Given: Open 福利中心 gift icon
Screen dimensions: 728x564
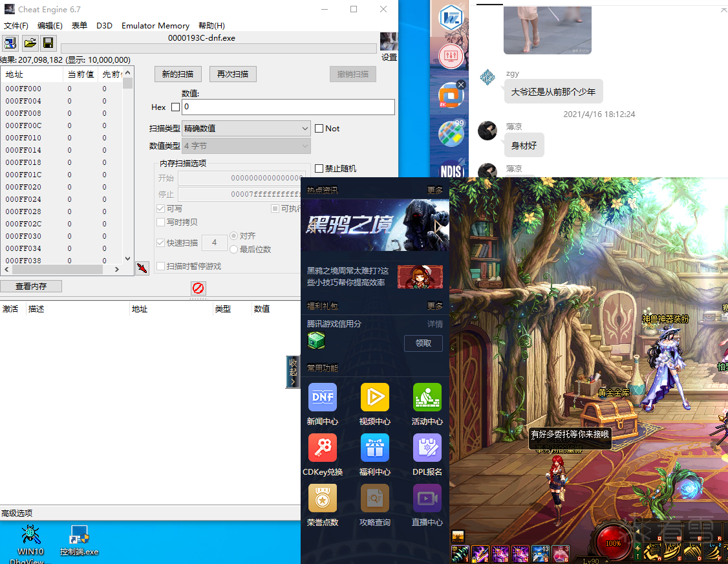Looking at the screenshot, I should [x=375, y=448].
